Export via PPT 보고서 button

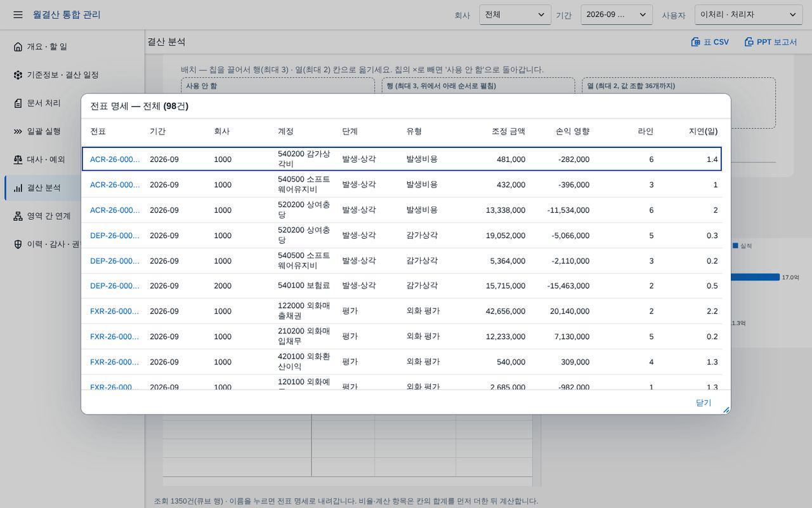[x=771, y=42]
